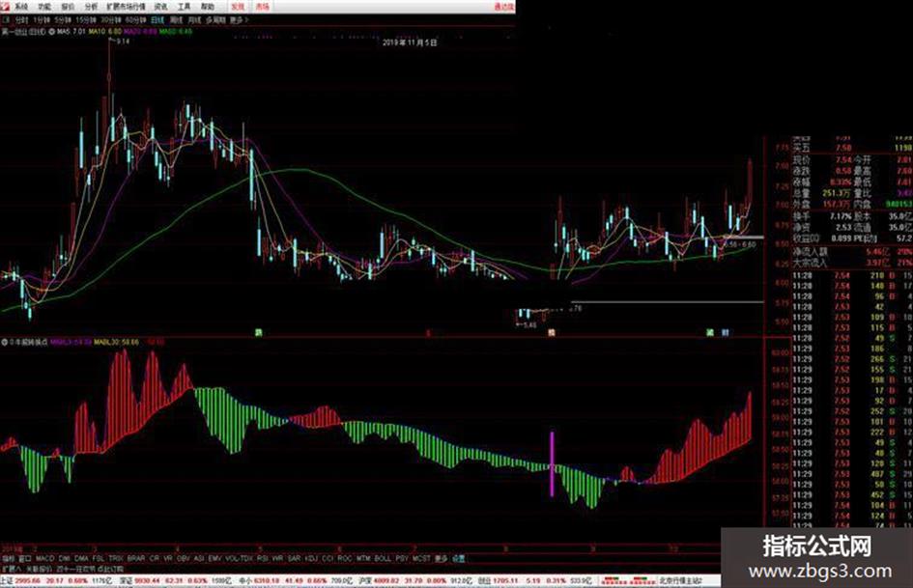Select the 月线 monthly chart tab
The height and width of the screenshot is (588, 913).
[194, 20]
